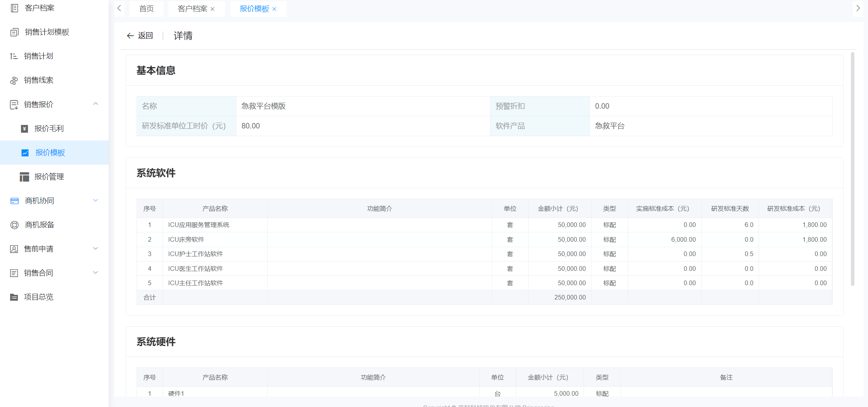
Task: Expand the 商机协同 menu
Action: [x=95, y=201]
